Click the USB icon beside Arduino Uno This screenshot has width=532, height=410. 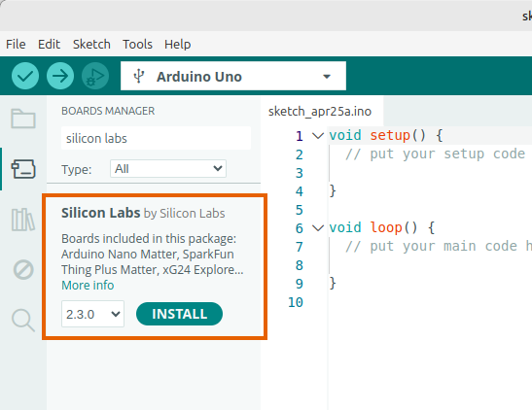pos(139,76)
